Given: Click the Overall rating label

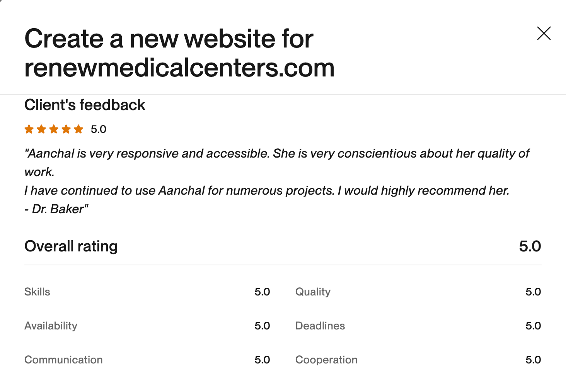Looking at the screenshot, I should tap(71, 246).
